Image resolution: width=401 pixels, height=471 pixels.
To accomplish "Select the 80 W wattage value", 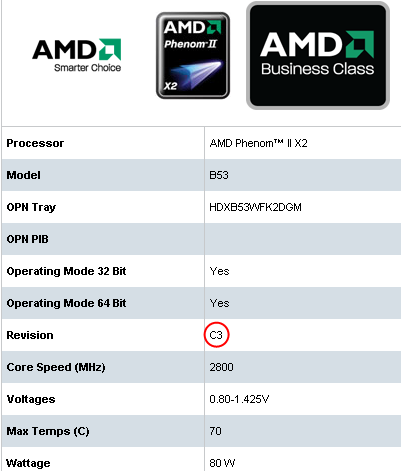I will pos(222,463).
